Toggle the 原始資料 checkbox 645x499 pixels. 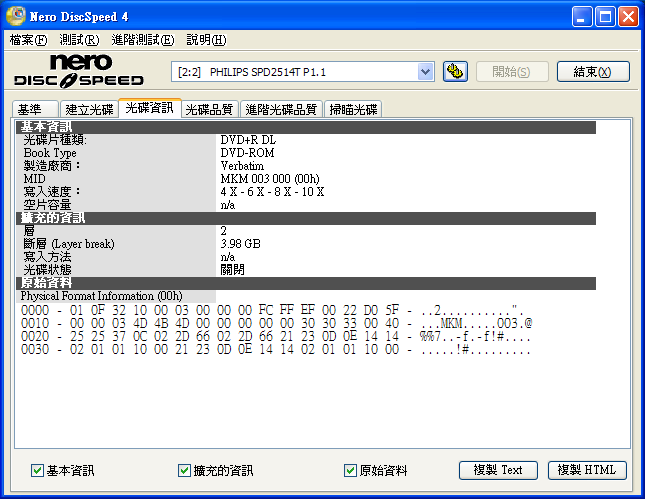[x=350, y=470]
